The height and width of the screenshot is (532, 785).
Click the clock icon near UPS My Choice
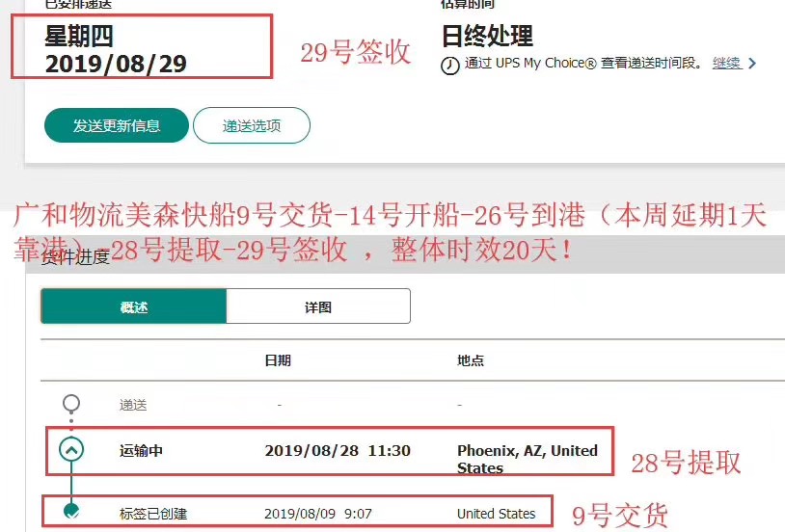(x=449, y=66)
